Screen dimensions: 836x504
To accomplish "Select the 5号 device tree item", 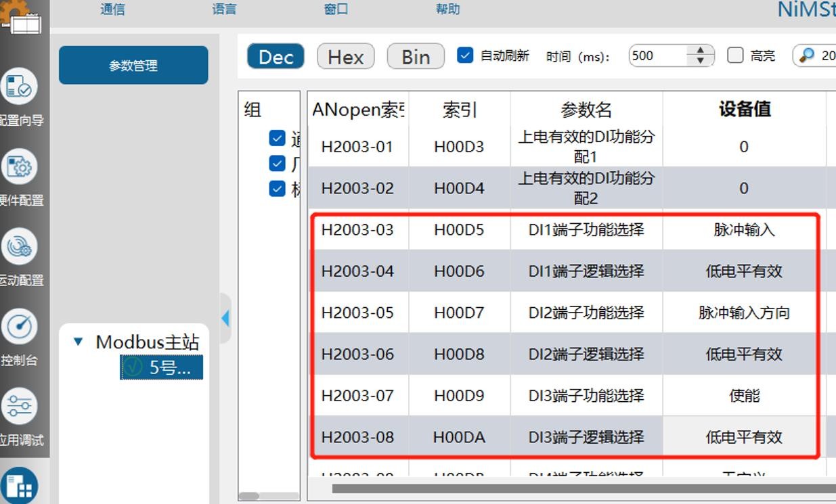I will tap(161, 367).
